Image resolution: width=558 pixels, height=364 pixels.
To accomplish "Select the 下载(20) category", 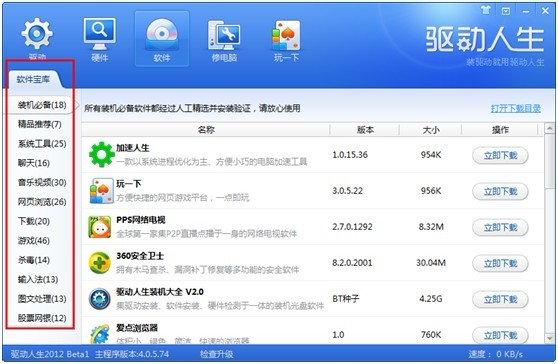I will [33, 221].
